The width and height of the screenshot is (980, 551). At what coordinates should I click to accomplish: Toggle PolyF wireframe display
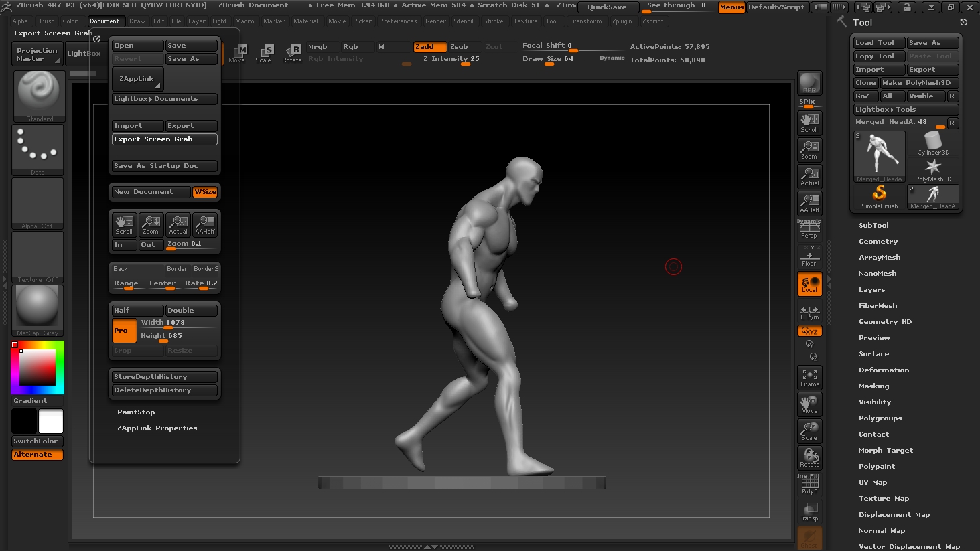click(809, 485)
